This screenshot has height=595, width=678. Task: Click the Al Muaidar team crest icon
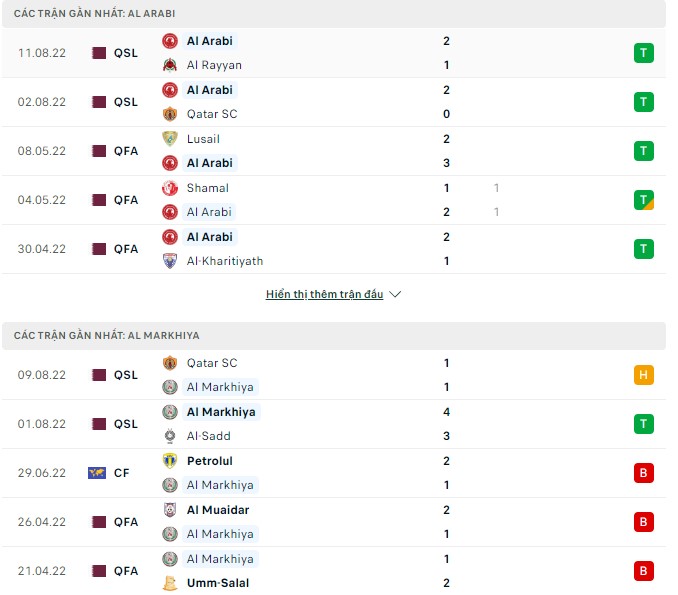tap(169, 510)
